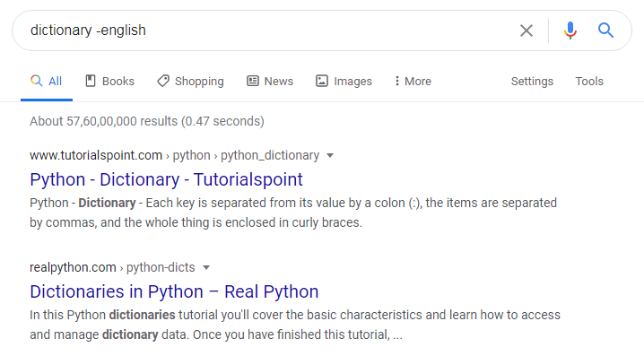Viewport: 644px width, 356px height.
Task: Clear the search query with X icon
Action: (x=527, y=30)
